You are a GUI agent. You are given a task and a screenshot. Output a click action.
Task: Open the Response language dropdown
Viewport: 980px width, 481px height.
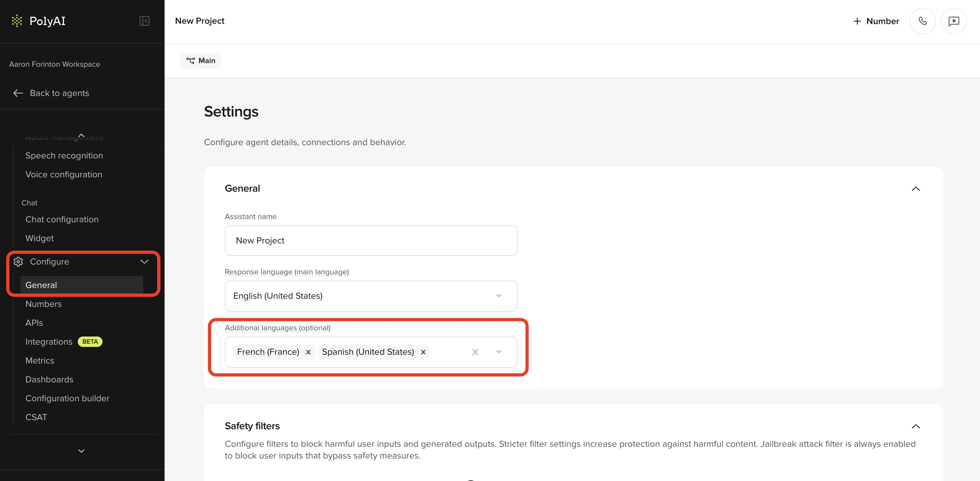tap(499, 296)
